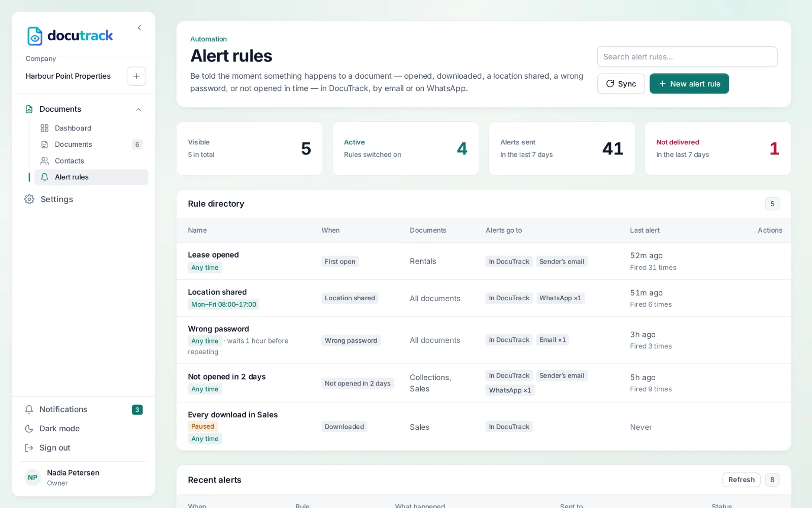Click the Sync button

621,84
